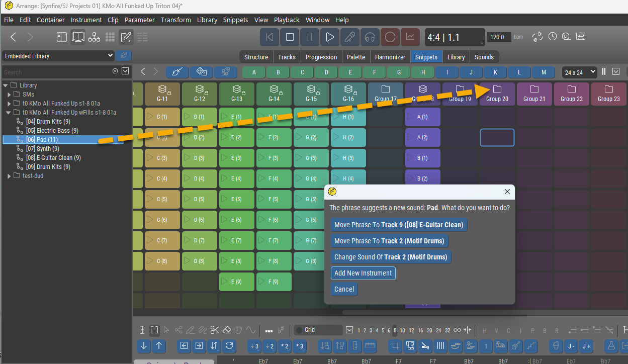Toggle the checkbox next to search field
This screenshot has height=364, width=628.
125,71
